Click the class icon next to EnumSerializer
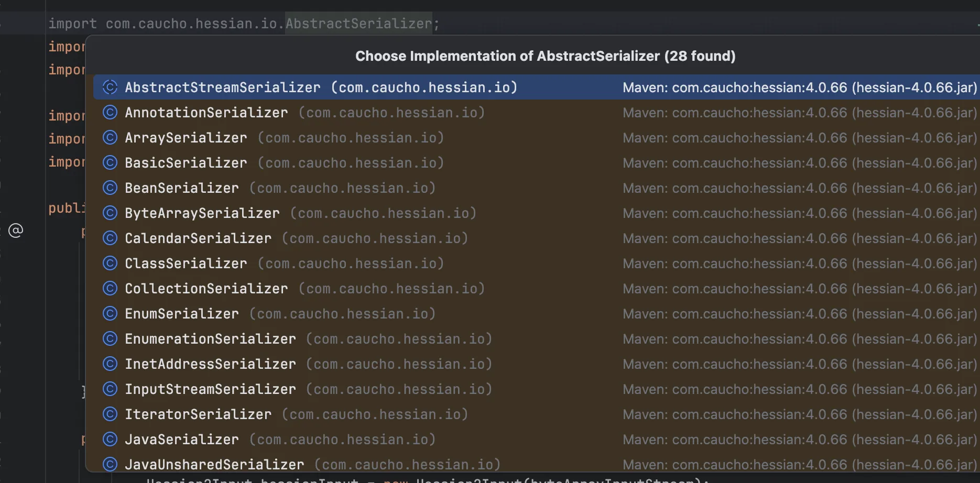980x483 pixels. click(x=110, y=314)
